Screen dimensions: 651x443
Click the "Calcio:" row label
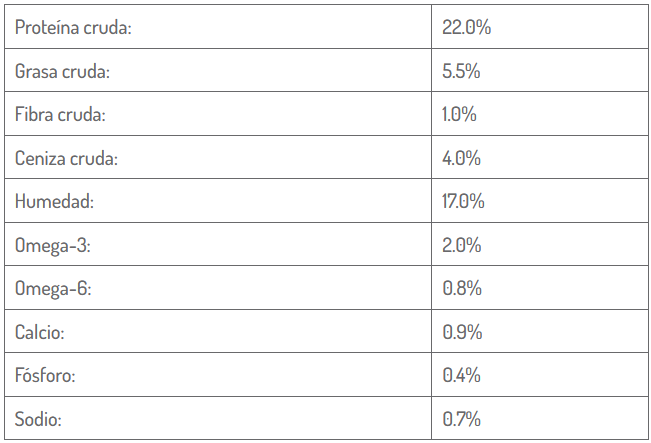pos(43,332)
